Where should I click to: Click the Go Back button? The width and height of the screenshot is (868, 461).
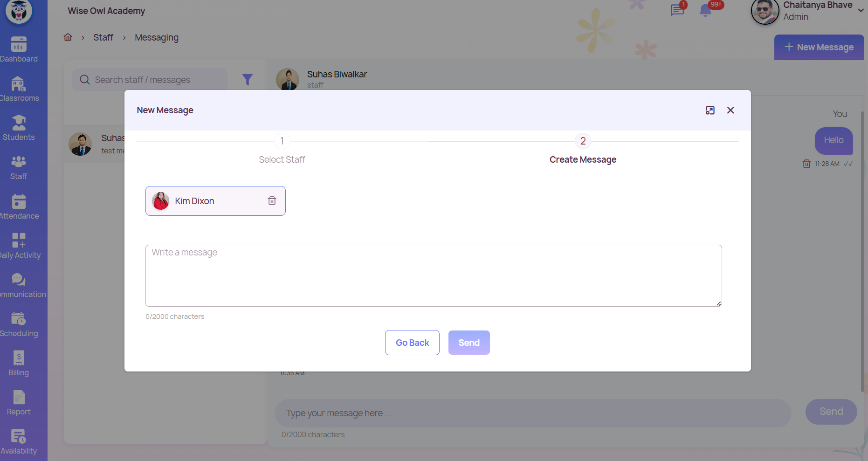412,343
